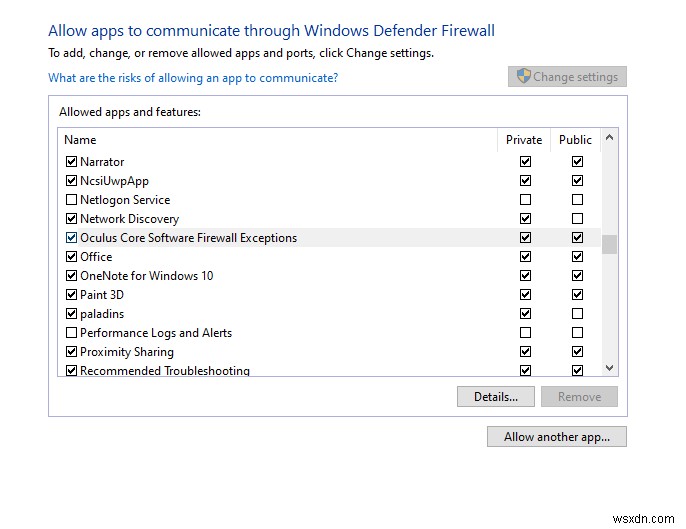Toggle Proximity Sharing Private checkbox
This screenshot has height=529, width=686.
525,352
